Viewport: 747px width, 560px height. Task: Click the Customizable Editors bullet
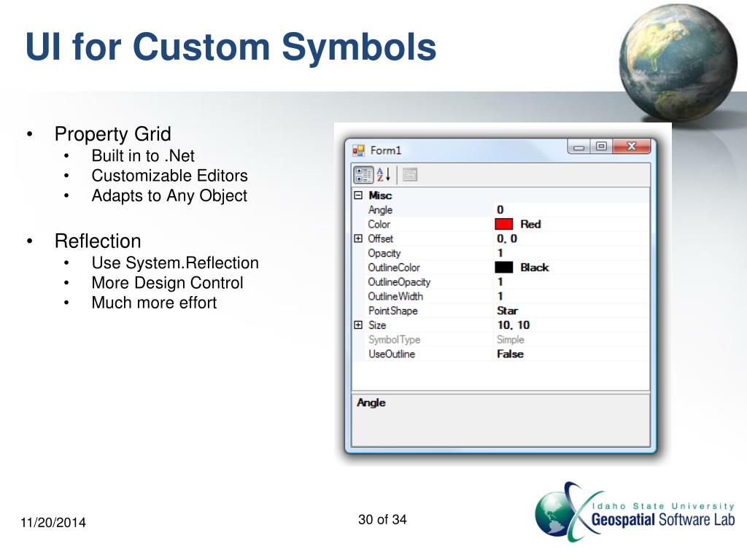point(169,176)
